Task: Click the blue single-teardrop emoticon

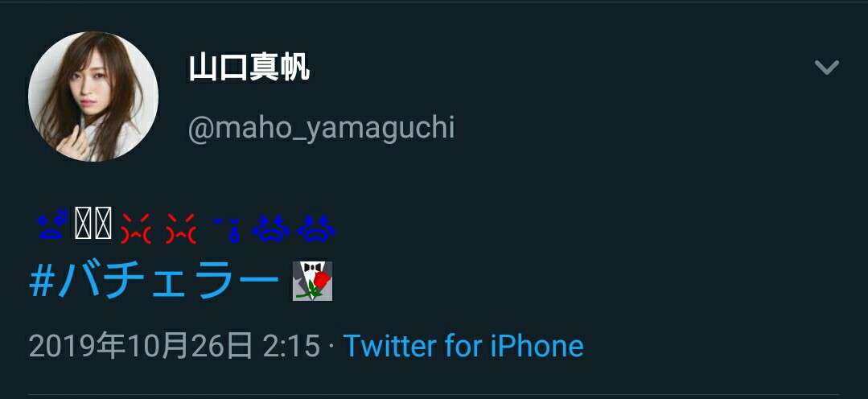Action: (226, 228)
